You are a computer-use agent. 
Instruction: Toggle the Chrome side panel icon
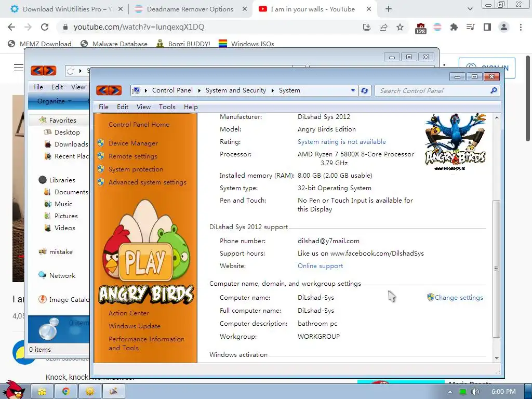(487, 27)
